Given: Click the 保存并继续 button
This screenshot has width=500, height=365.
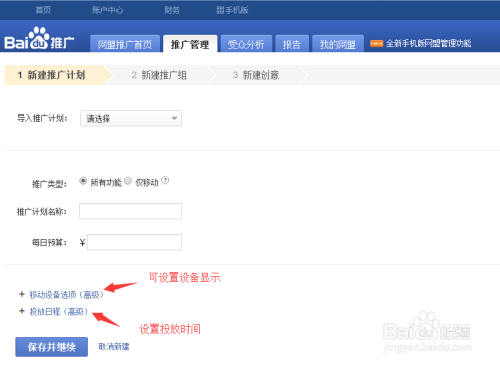Looking at the screenshot, I should 52,347.
